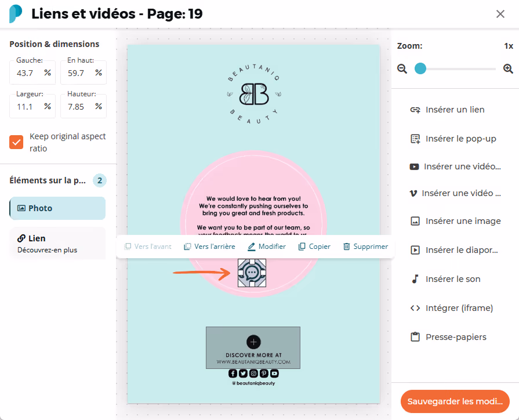The height and width of the screenshot is (420, 519).
Task: Click the zoom slider handle
Action: pyautogui.click(x=420, y=68)
